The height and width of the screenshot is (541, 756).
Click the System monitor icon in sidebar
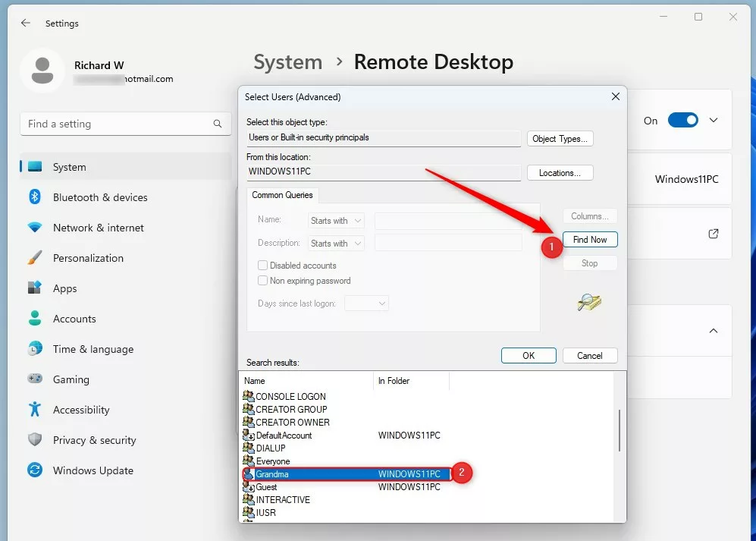(x=35, y=167)
